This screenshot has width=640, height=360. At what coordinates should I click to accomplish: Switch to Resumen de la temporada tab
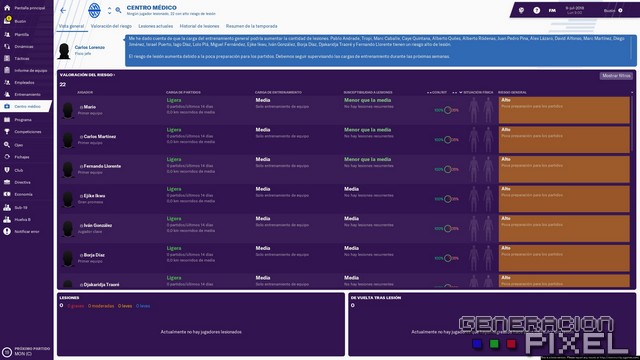coord(251,26)
